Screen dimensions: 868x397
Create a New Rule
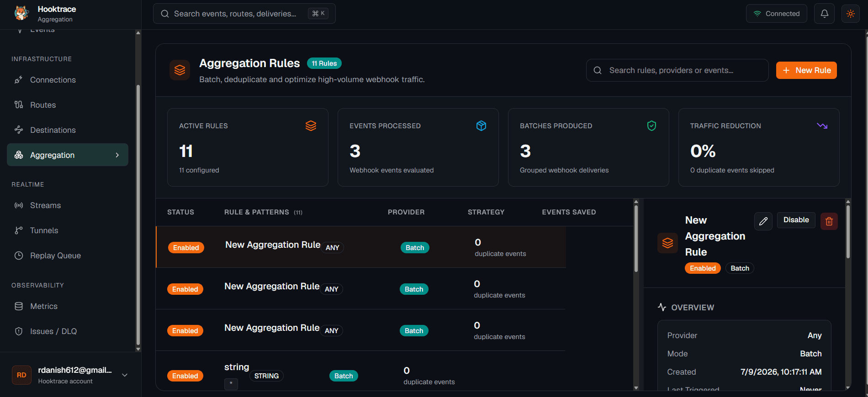coord(806,70)
